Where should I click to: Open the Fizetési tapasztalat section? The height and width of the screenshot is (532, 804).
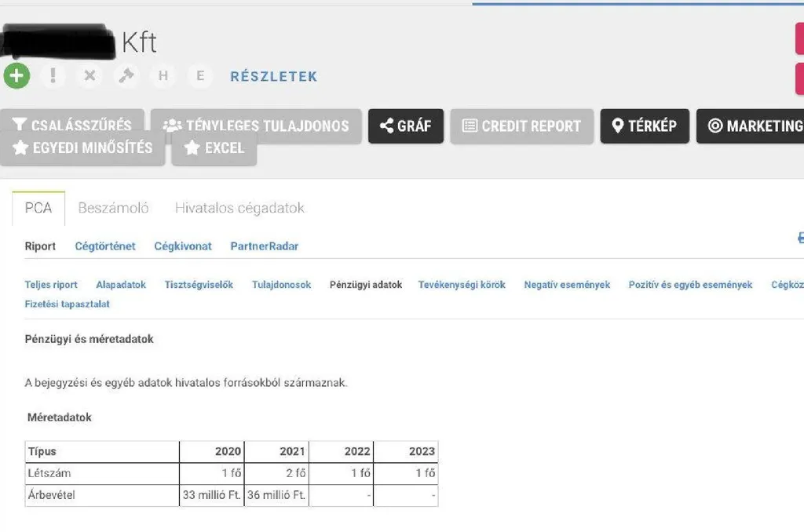(x=68, y=304)
